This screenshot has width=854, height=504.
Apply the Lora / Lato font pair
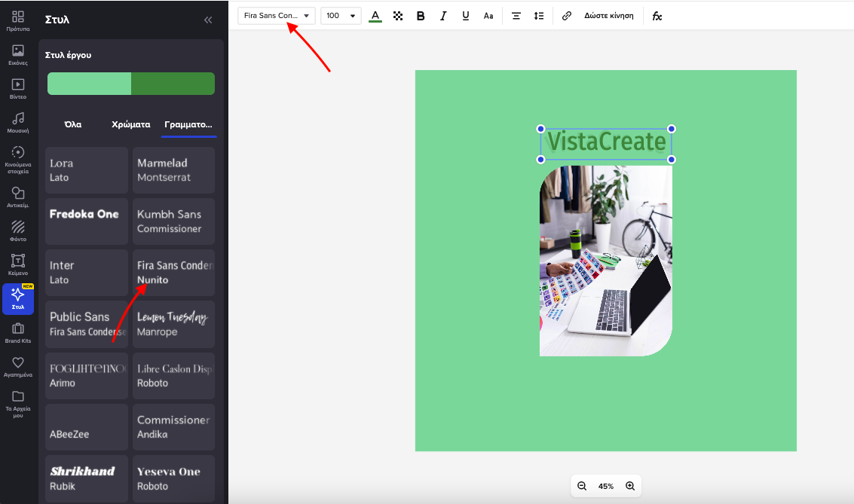(87, 170)
